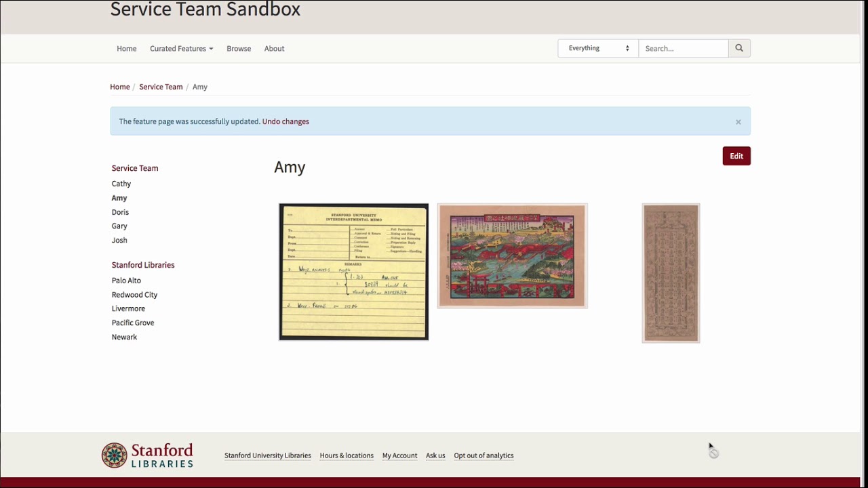Viewport: 868px width, 488px height.
Task: Click the Stanford University Libraries footer link
Action: pyautogui.click(x=268, y=455)
